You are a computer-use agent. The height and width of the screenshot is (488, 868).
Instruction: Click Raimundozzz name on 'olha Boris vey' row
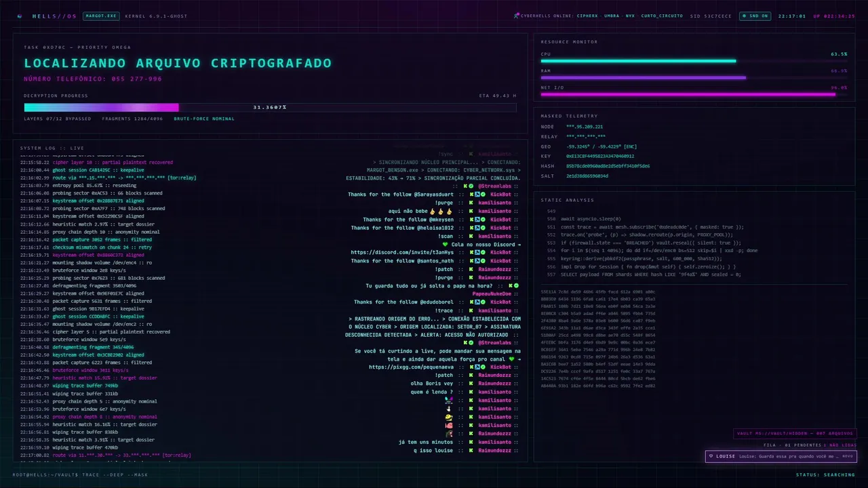(494, 384)
